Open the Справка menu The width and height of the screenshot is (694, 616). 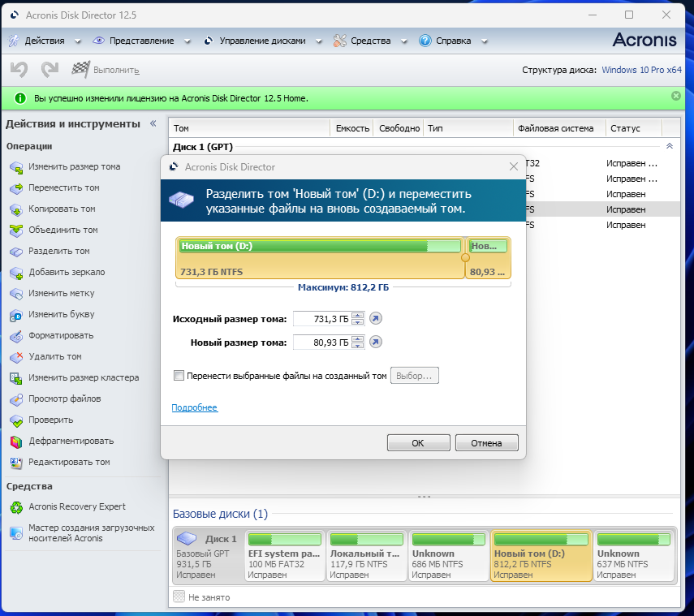click(453, 41)
